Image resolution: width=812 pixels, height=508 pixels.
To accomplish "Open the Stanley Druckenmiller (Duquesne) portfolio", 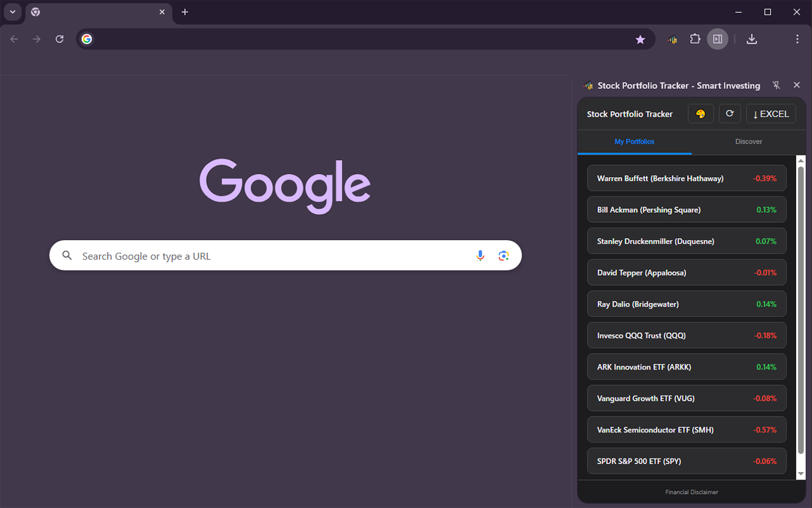I will pyautogui.click(x=686, y=241).
